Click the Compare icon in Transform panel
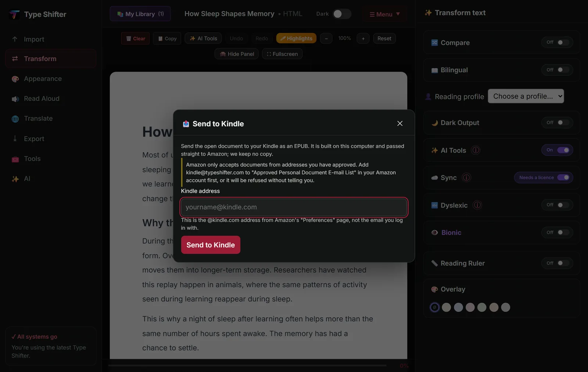 [x=434, y=43]
